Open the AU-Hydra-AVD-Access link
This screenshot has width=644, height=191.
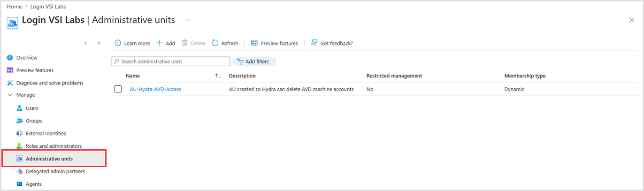155,89
